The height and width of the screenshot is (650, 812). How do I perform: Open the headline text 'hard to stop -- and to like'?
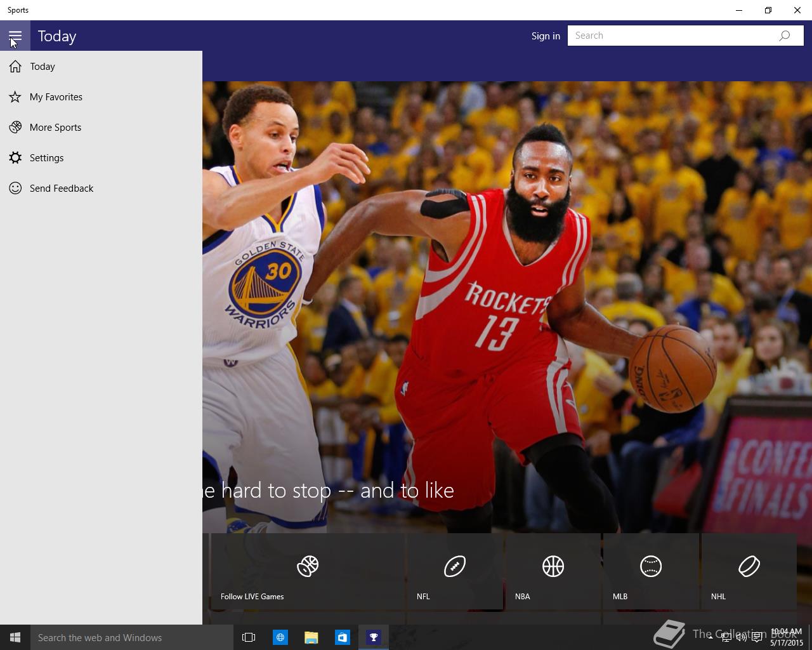pyautogui.click(x=337, y=491)
